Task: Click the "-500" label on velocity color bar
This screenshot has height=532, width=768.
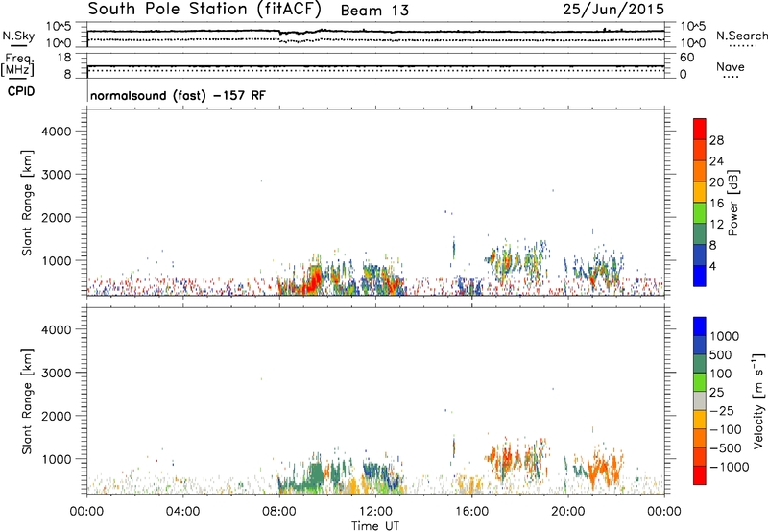Action: click(x=726, y=448)
